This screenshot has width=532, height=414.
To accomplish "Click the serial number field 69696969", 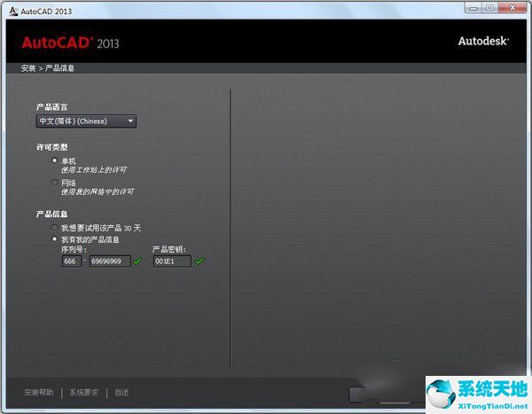I will pyautogui.click(x=110, y=262).
